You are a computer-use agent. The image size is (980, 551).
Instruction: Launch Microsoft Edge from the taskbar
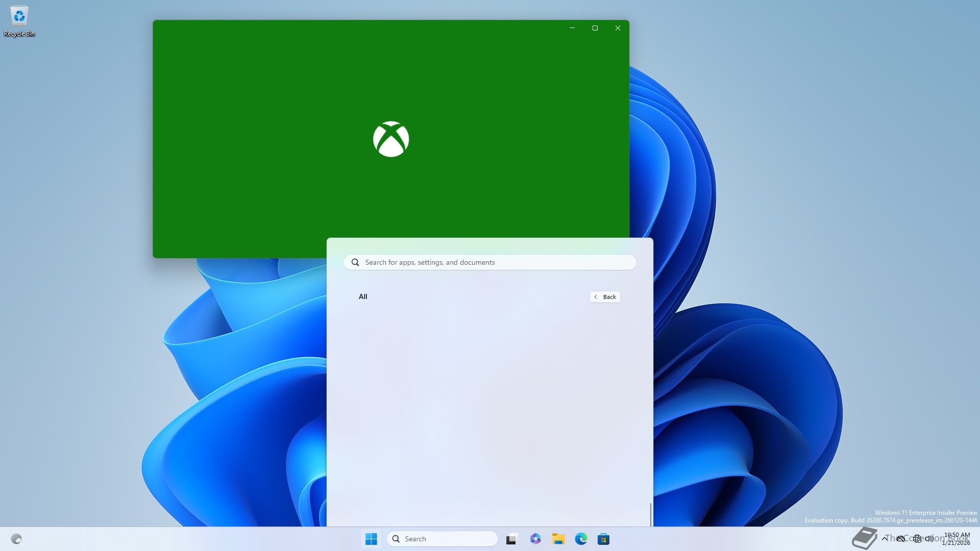[581, 539]
